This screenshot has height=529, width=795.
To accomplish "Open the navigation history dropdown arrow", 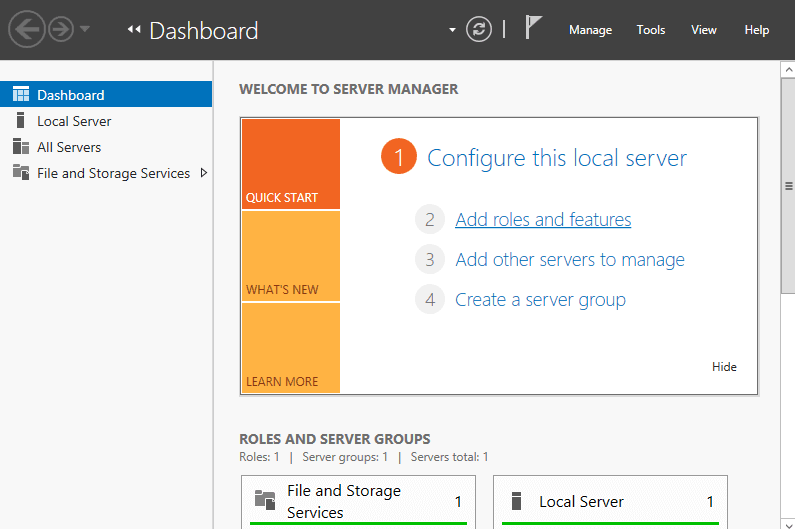I will pos(85,30).
